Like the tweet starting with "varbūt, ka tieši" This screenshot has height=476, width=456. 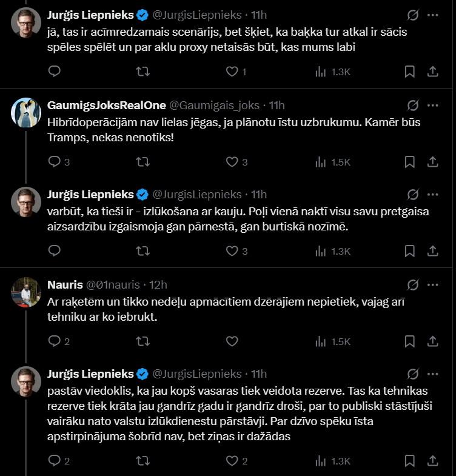tap(232, 251)
